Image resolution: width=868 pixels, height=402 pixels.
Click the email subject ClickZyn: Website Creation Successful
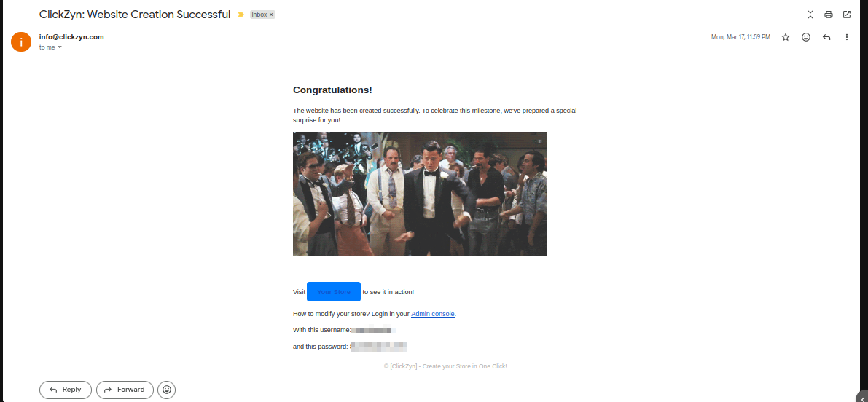click(135, 15)
